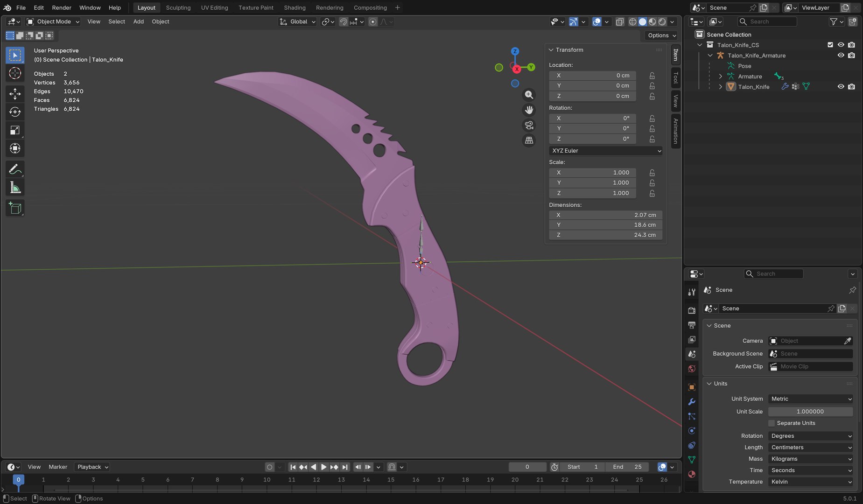Click the Dimensions Z 24.3 cm field

(x=606, y=235)
